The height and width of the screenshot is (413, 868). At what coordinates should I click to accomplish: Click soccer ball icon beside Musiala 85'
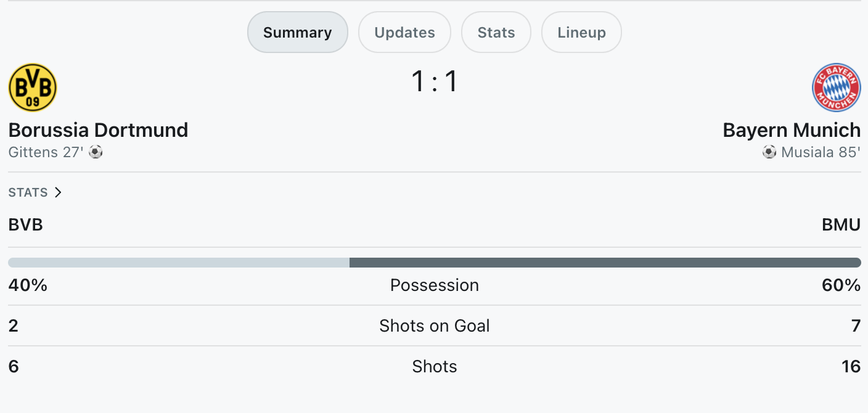[769, 152]
